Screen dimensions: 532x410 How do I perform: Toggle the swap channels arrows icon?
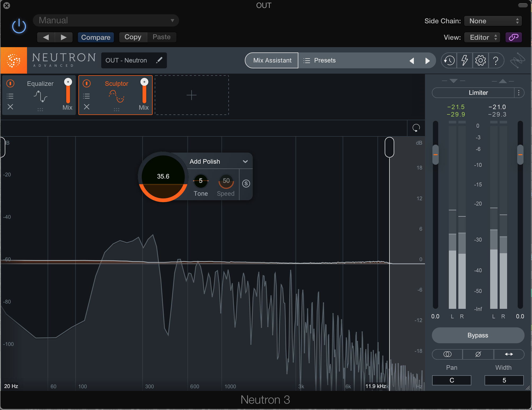point(509,354)
